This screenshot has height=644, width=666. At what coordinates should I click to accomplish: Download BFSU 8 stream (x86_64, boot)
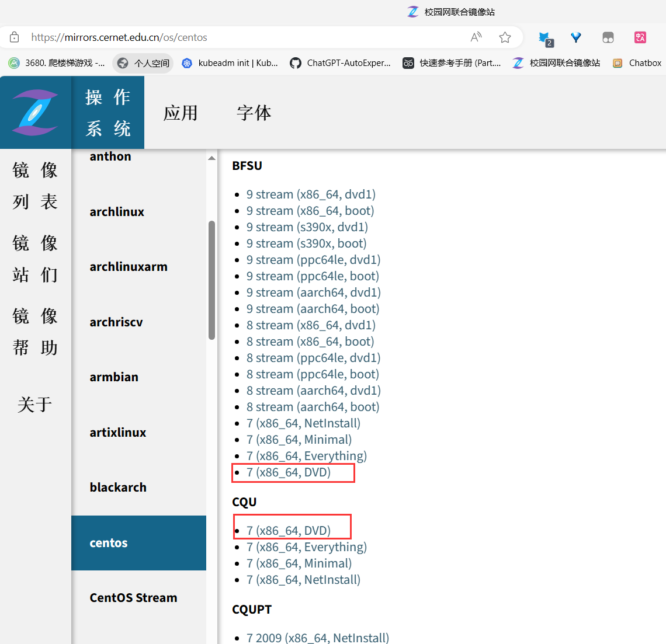pos(310,342)
